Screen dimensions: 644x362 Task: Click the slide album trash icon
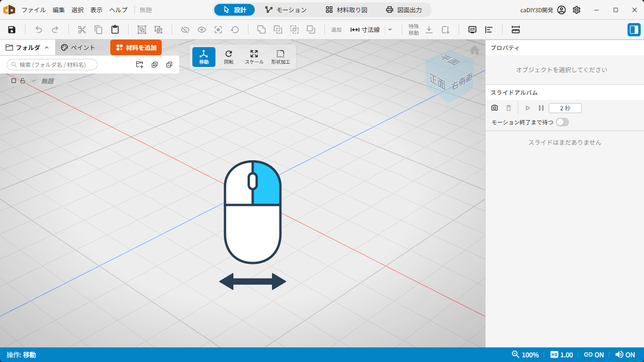(509, 108)
